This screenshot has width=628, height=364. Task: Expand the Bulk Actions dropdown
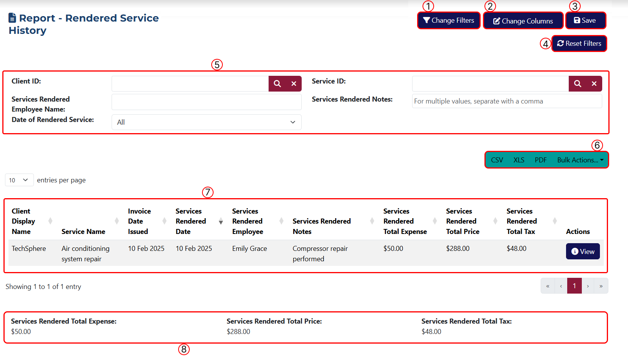580,160
